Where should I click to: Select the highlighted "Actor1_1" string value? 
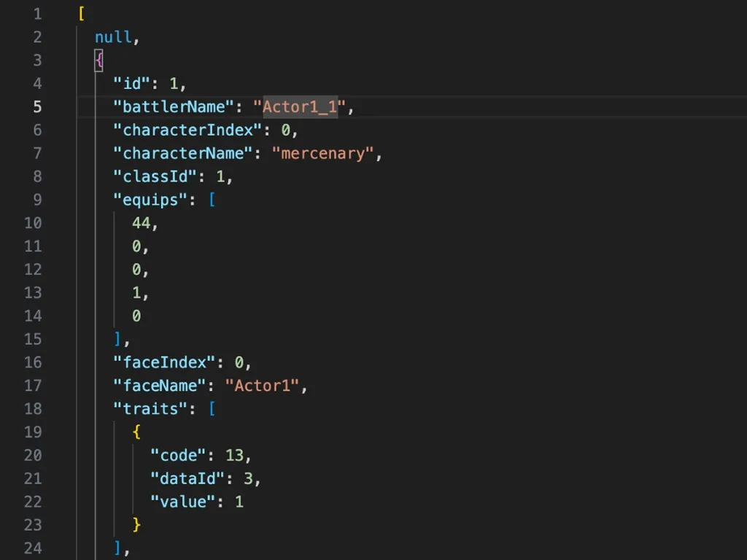tap(300, 106)
